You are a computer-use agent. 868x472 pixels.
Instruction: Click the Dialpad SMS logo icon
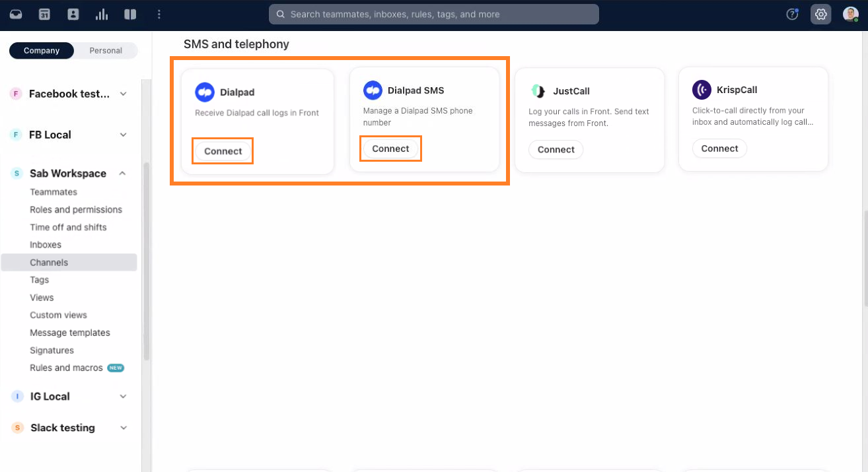(x=373, y=90)
